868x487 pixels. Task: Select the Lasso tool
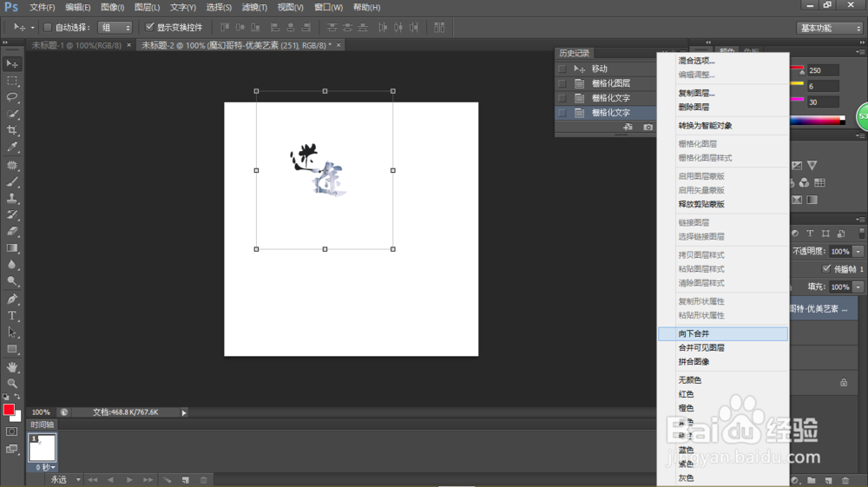12,97
